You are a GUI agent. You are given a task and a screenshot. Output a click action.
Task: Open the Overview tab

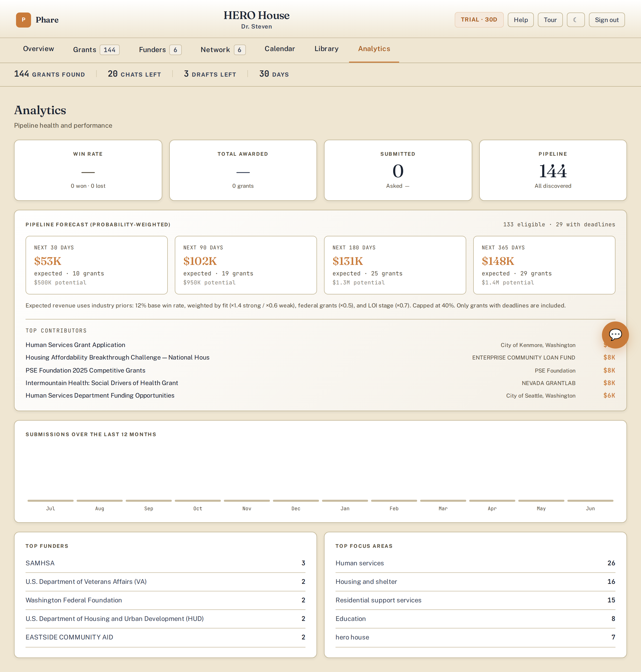pos(38,49)
